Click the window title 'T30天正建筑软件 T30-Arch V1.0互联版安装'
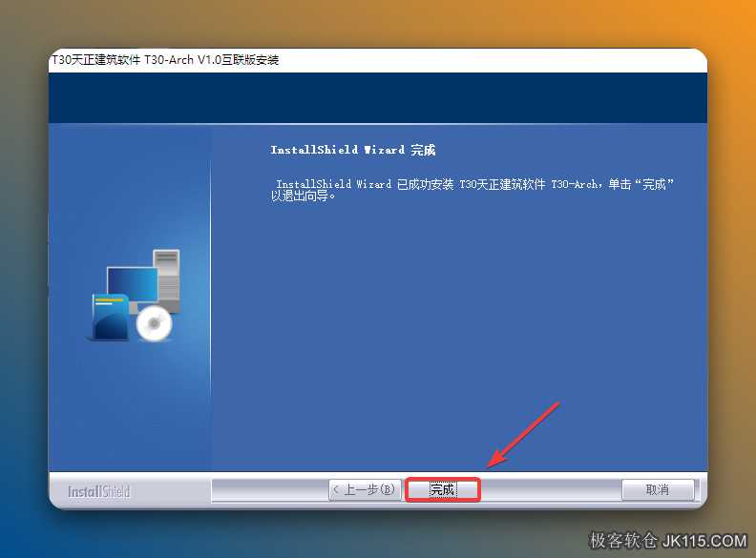The width and height of the screenshot is (756, 558). (165, 60)
